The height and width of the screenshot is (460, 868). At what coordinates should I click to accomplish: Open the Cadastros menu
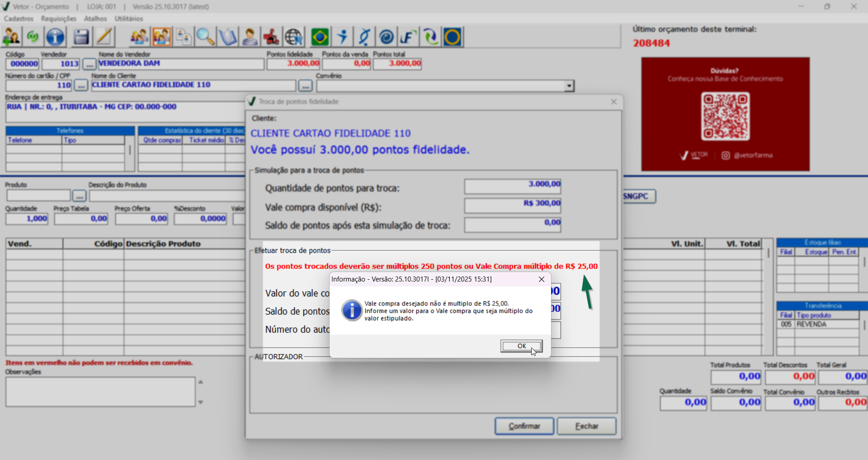pos(19,19)
